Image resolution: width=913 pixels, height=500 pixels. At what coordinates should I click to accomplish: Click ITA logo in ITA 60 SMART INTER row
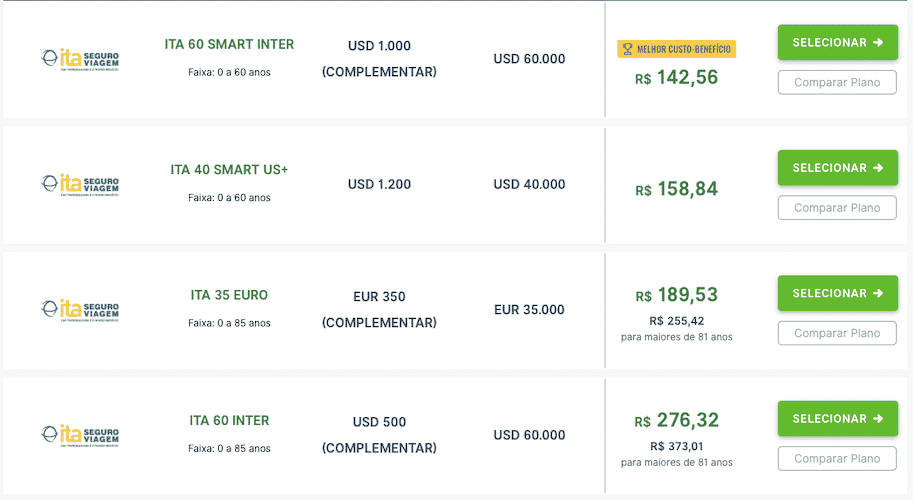[x=80, y=59]
